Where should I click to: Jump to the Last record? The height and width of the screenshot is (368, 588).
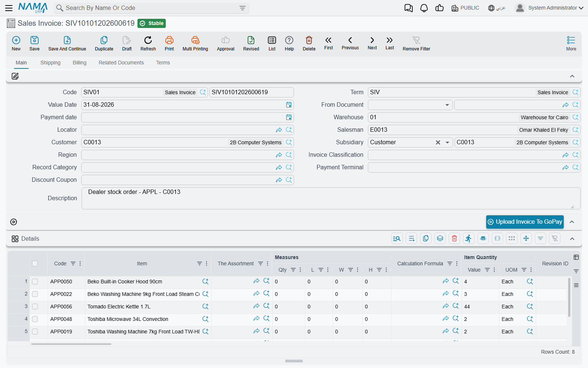coord(390,43)
